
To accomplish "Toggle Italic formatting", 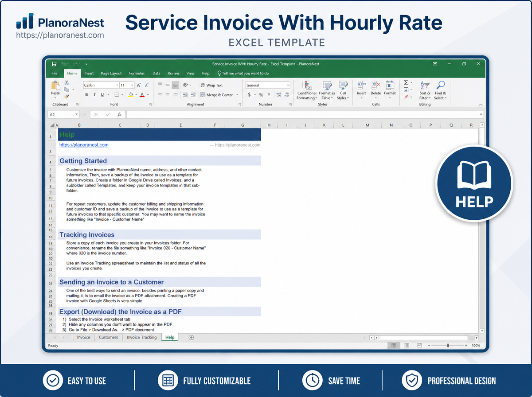I will (x=94, y=95).
